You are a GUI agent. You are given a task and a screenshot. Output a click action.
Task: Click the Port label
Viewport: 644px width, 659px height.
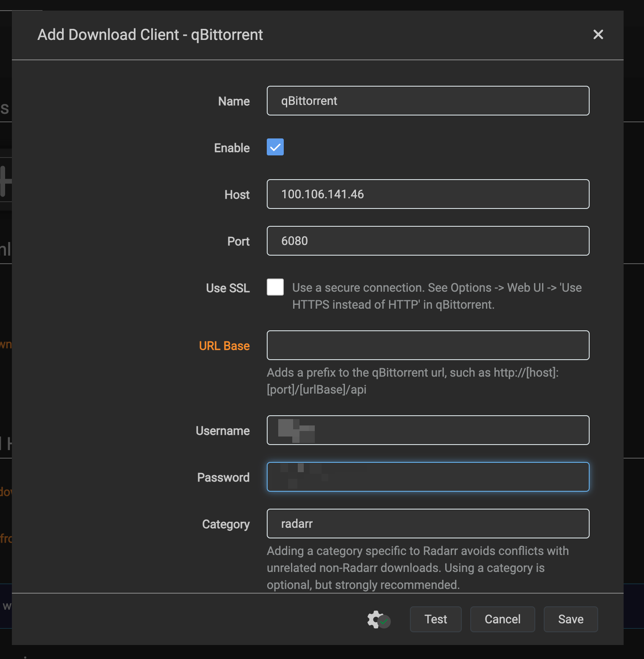[x=238, y=241]
